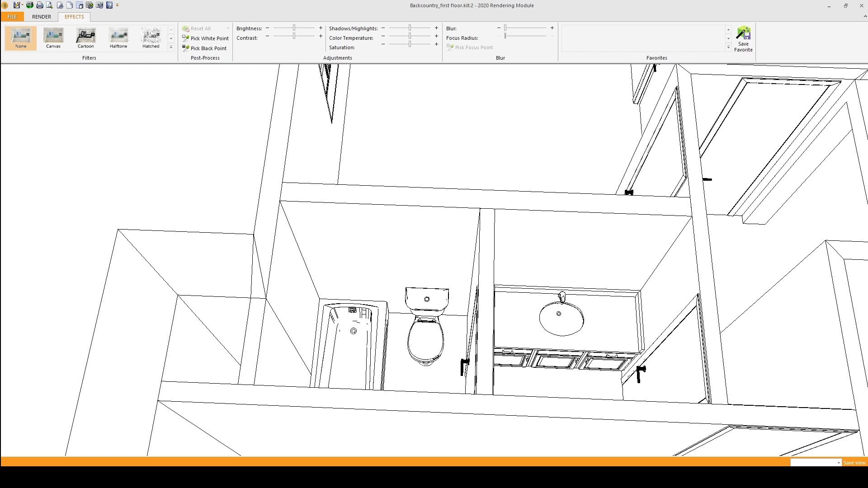
Task: Click the Save As pencil-disk icon
Action: coord(17,5)
